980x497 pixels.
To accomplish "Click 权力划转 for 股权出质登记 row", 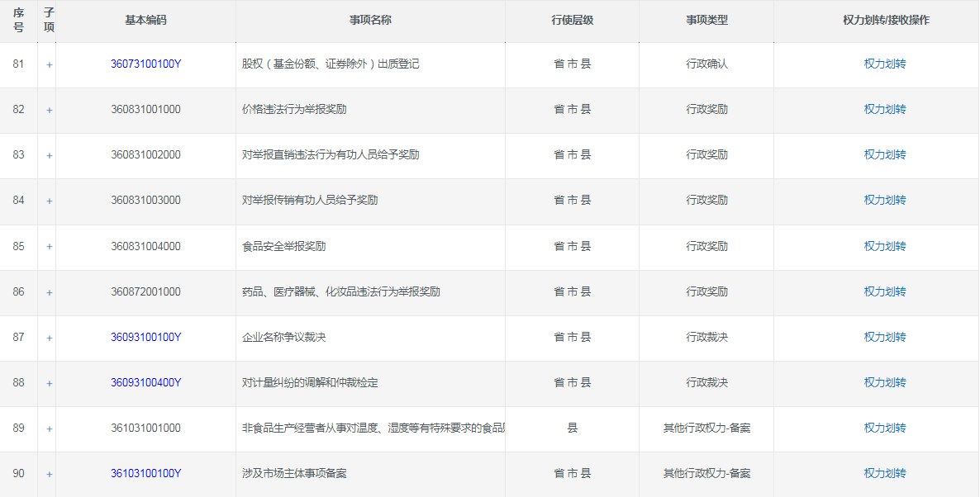I will tap(884, 64).
